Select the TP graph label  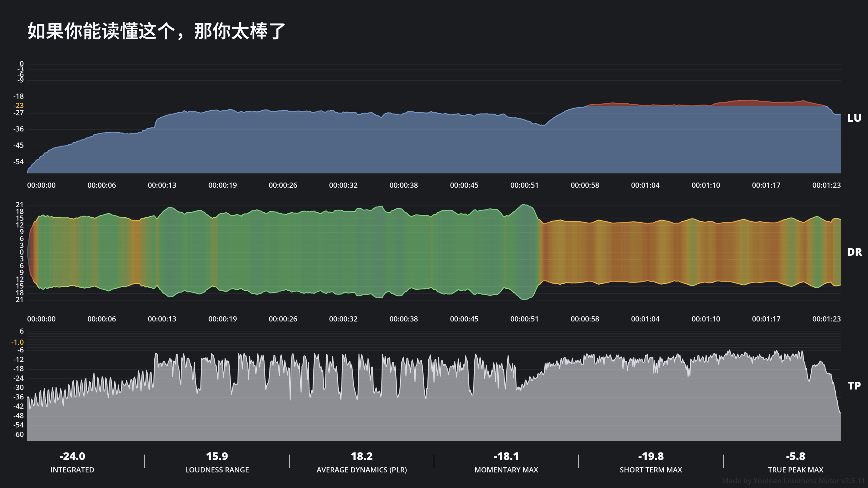tap(854, 386)
